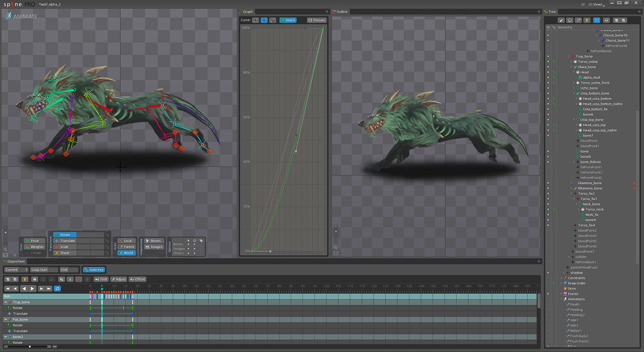Select the alpha_skull item in Tree
644x352 pixels.
click(x=591, y=78)
